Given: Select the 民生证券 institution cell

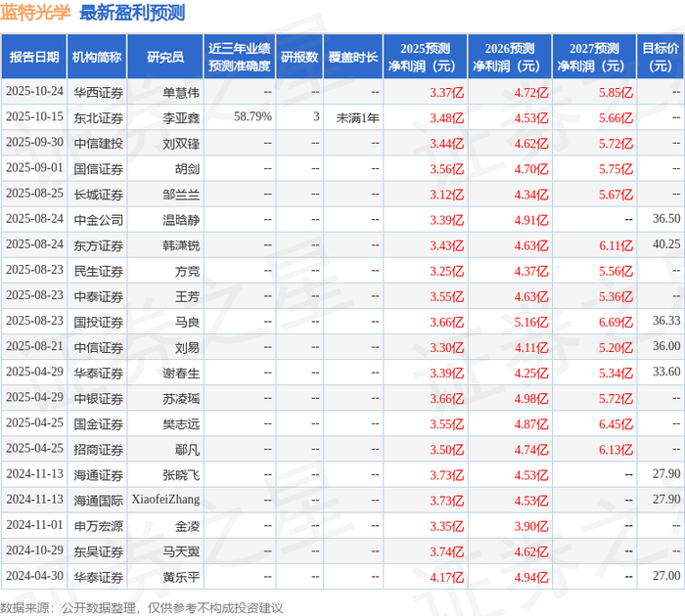Looking at the screenshot, I should [x=98, y=271].
